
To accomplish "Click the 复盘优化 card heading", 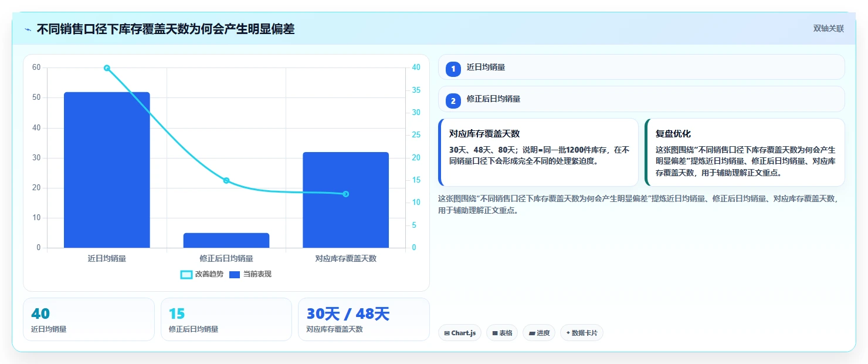I will [673, 134].
